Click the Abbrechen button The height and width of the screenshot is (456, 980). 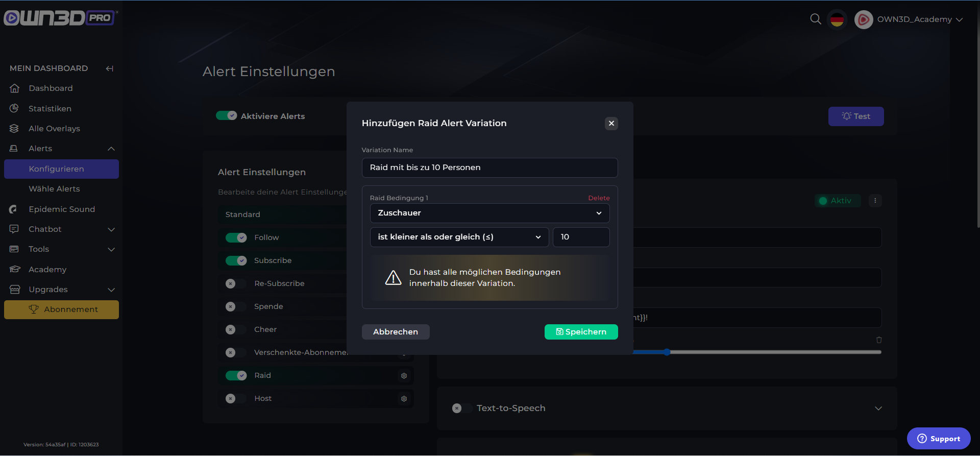tap(395, 332)
